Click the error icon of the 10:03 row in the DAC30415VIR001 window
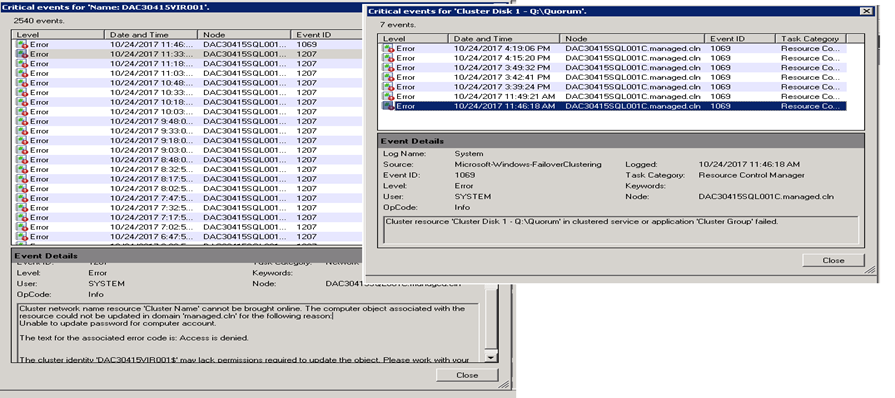The width and height of the screenshot is (895, 398). 22,111
